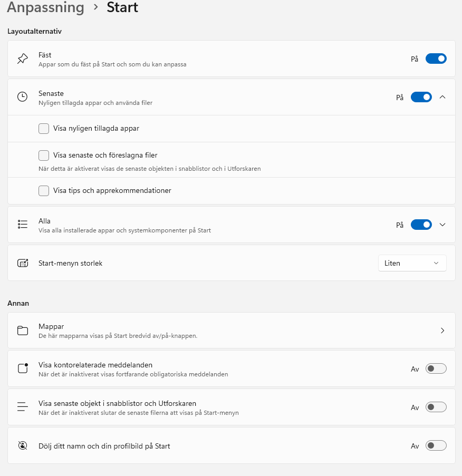Click the folder icon next to Mappar
The height and width of the screenshot is (476, 462).
point(23,331)
